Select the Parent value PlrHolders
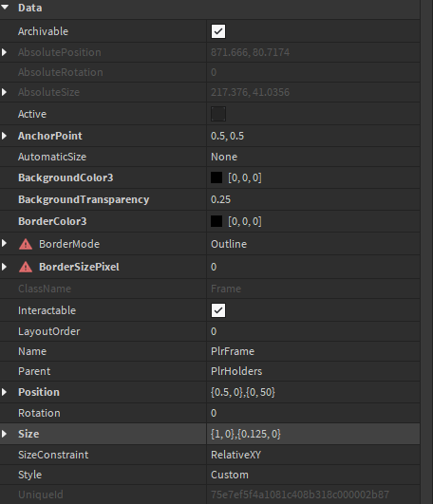The image size is (433, 504). (x=313, y=371)
